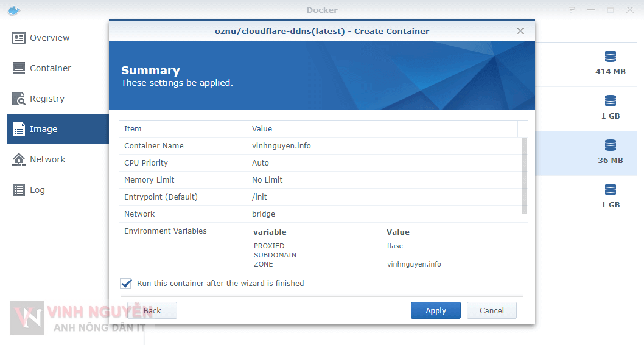Select the Auto CPU priority value
644x345 pixels.
pos(261,163)
